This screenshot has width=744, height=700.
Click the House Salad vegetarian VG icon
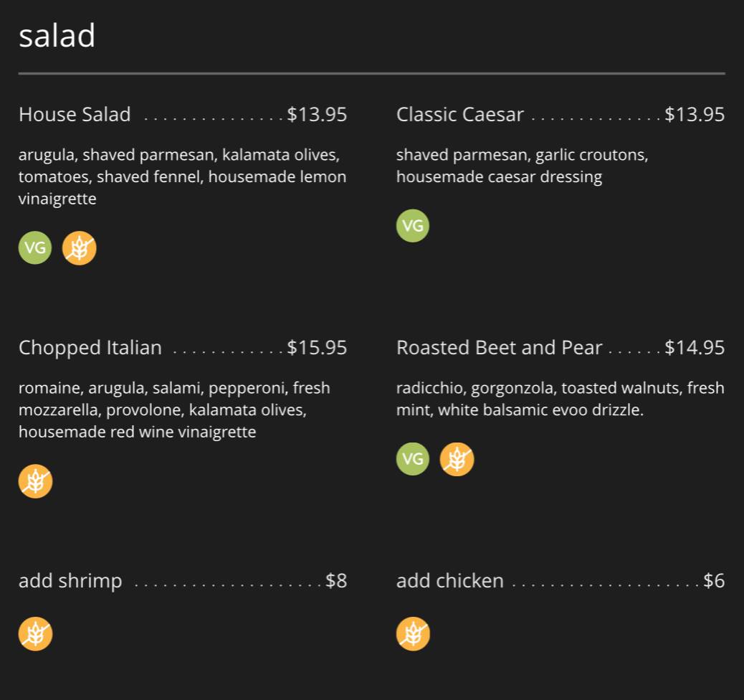tap(35, 248)
